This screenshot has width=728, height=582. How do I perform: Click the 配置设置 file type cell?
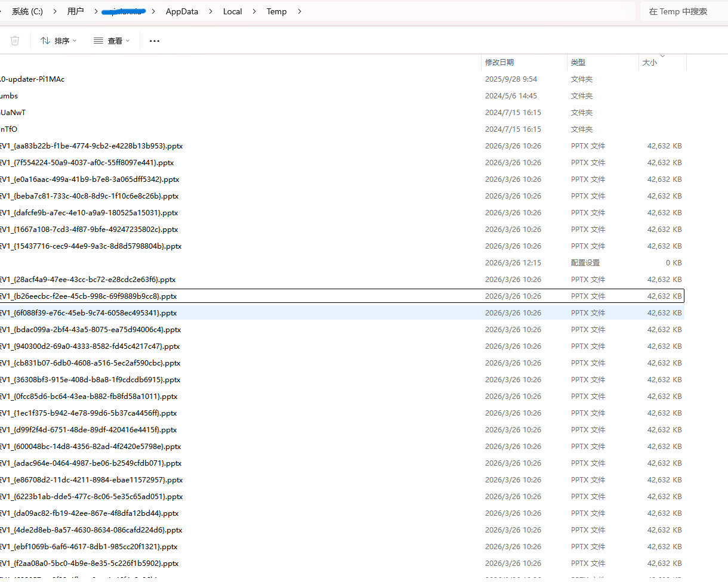coord(585,262)
